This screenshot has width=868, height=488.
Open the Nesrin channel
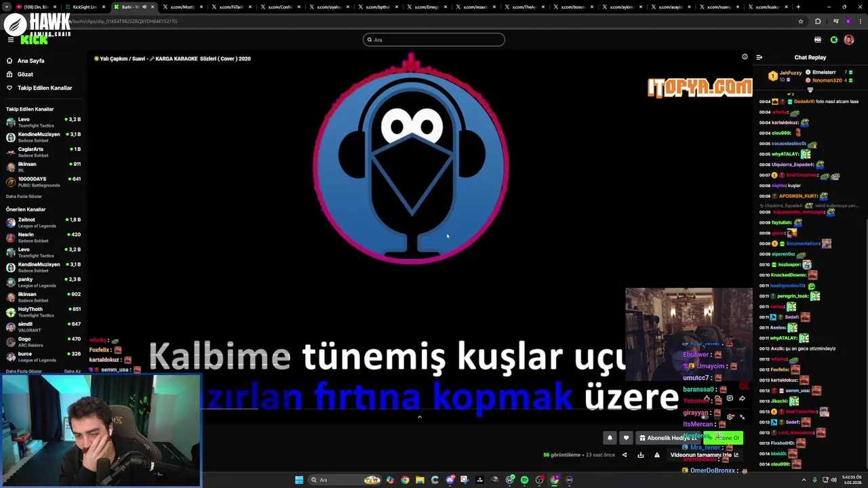[x=43, y=237]
